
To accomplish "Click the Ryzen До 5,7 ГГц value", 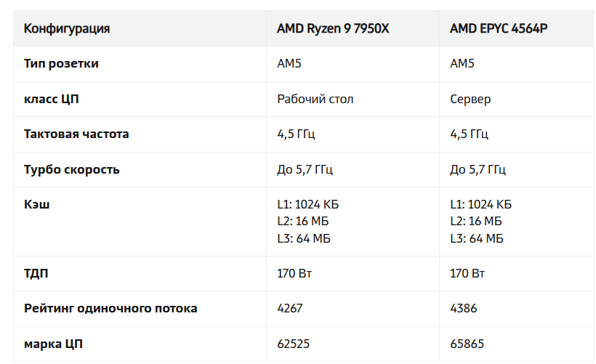I will point(305,169).
